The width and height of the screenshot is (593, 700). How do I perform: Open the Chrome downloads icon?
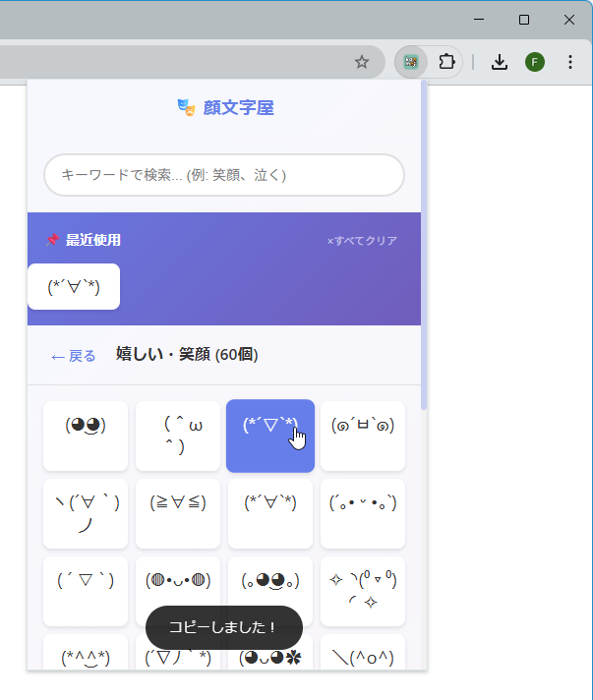click(500, 62)
